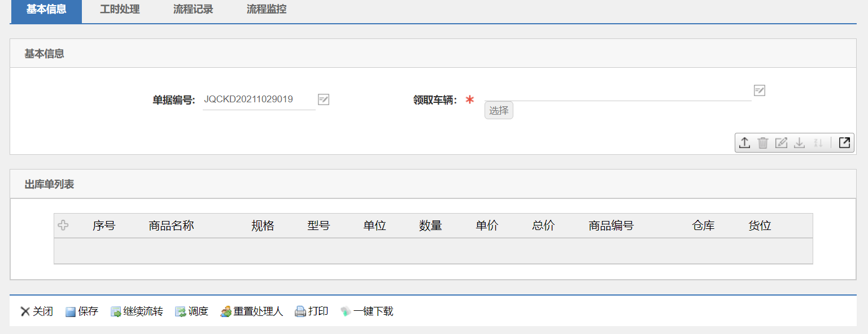Click the upload icon in the toolbar

(745, 143)
